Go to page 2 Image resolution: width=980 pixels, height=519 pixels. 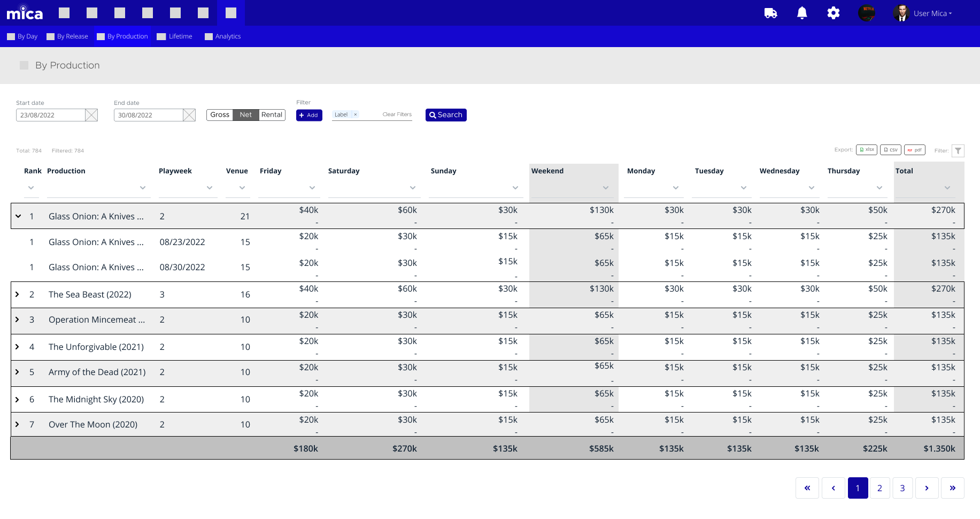point(879,488)
